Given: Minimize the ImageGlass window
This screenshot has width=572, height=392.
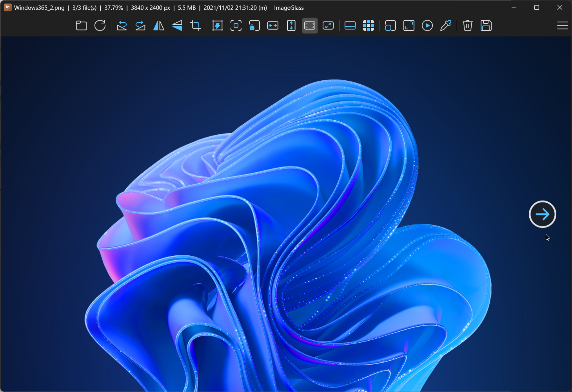Looking at the screenshot, I should [x=514, y=7].
